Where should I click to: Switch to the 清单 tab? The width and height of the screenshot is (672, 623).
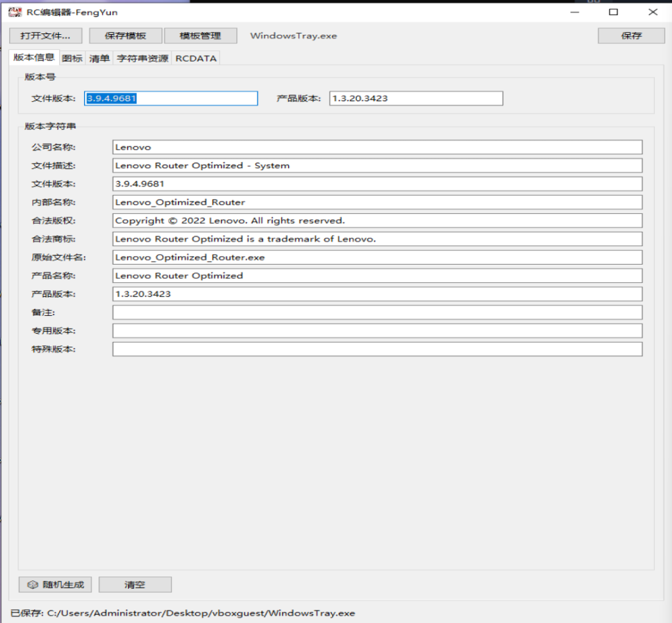(x=100, y=58)
